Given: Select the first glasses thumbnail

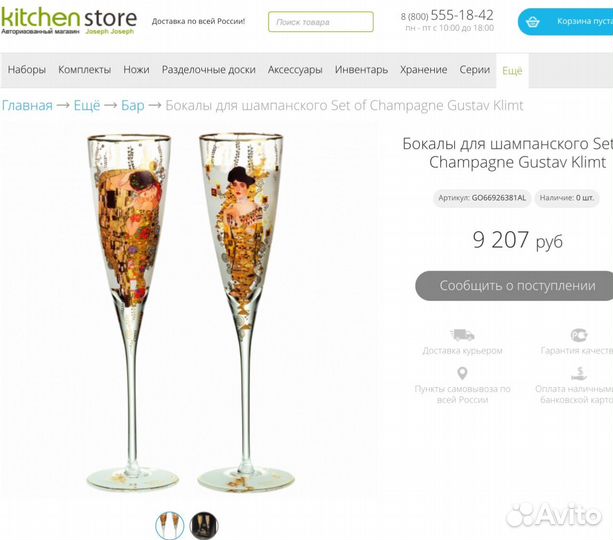Looking at the screenshot, I should [169, 525].
